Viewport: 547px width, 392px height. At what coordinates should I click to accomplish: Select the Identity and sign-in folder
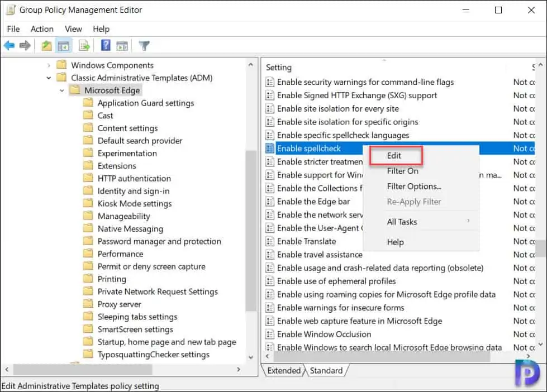134,191
